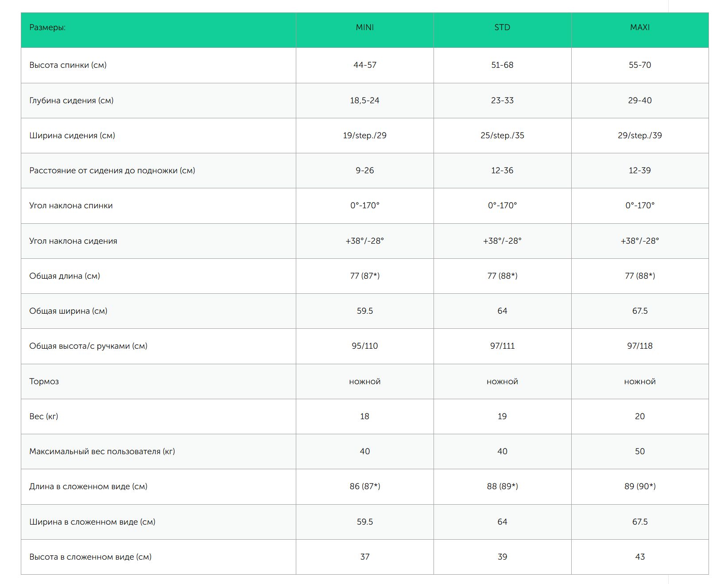Image resolution: width=728 pixels, height=584 pixels.
Task: Click the value 29/step./39
Action: click(x=640, y=136)
